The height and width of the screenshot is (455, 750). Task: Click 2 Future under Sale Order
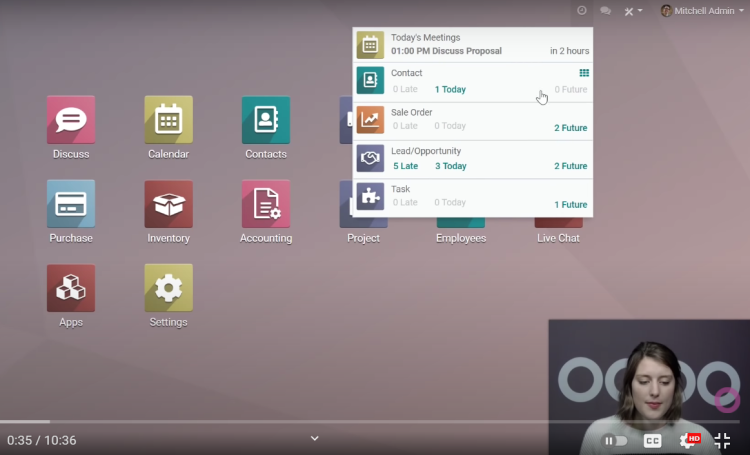[571, 128]
